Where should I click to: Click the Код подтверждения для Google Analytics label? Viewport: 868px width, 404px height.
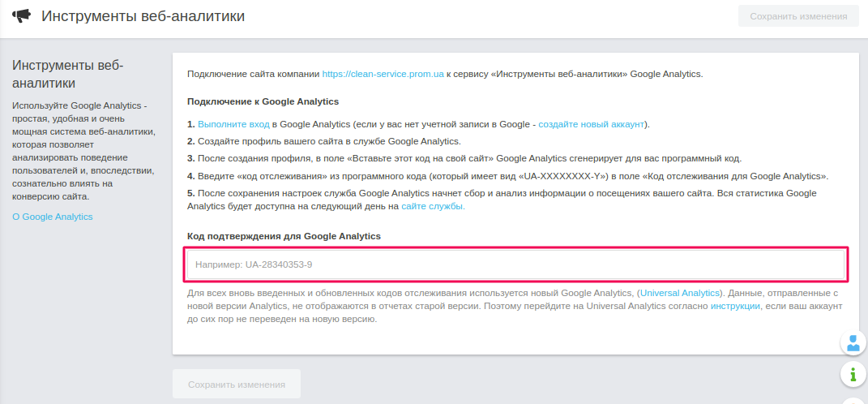click(284, 236)
